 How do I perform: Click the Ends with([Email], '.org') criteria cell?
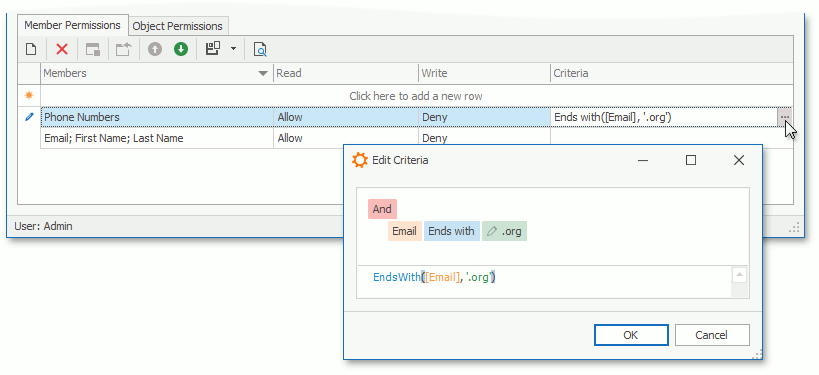pos(664,117)
